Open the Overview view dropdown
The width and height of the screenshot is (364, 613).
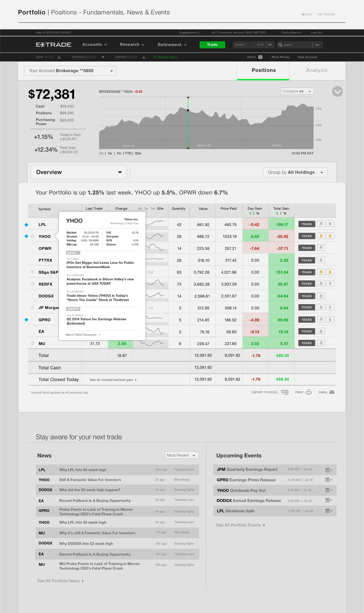79,172
